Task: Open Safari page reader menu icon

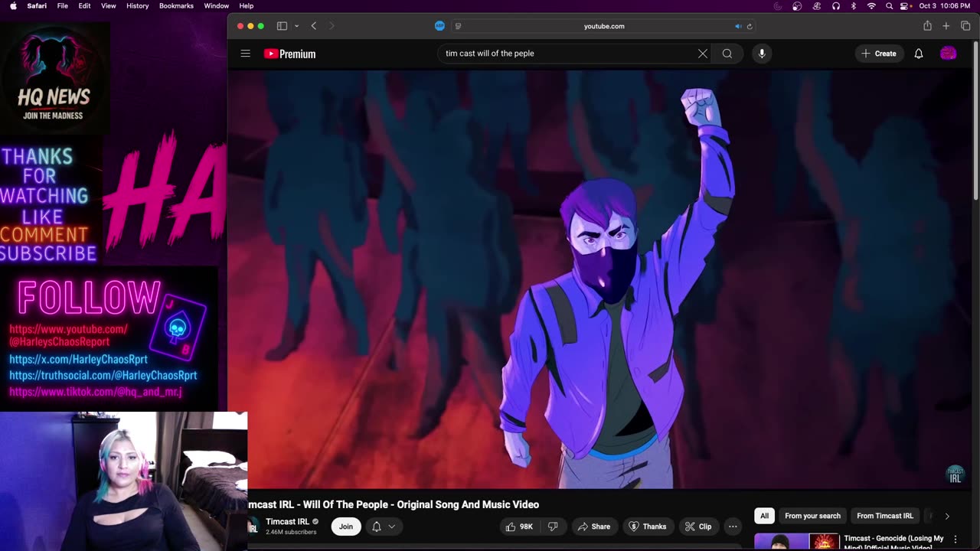Action: pyautogui.click(x=458, y=26)
